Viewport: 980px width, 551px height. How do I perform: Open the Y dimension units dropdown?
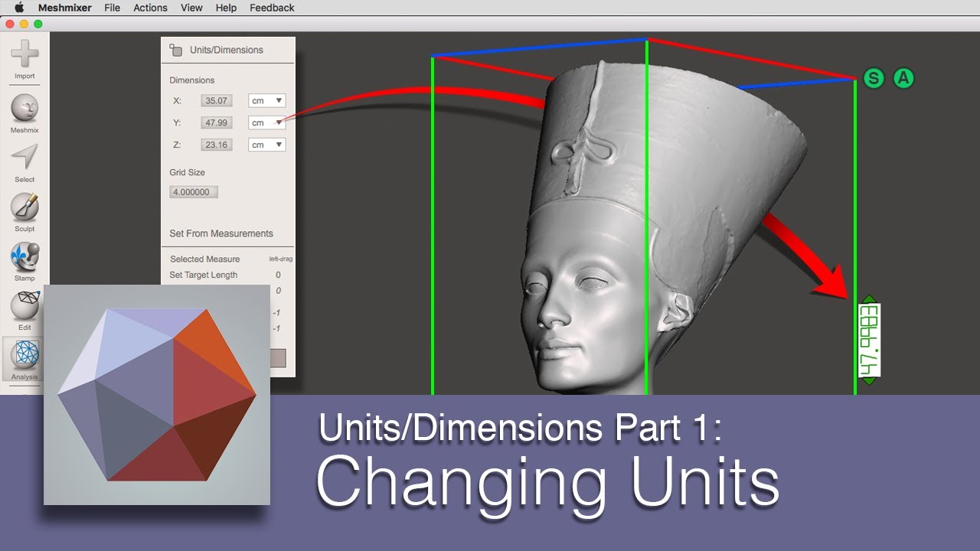(x=267, y=122)
